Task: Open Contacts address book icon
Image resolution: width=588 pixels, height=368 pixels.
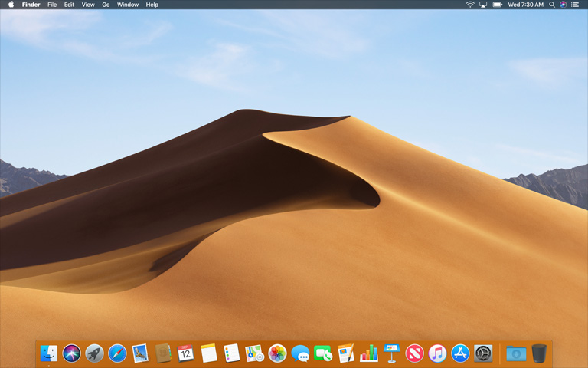Action: (163, 353)
